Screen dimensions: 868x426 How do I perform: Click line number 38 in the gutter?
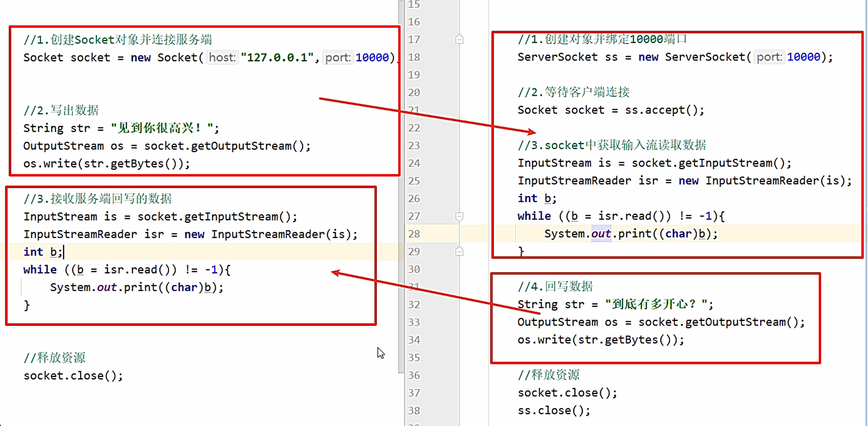click(414, 410)
